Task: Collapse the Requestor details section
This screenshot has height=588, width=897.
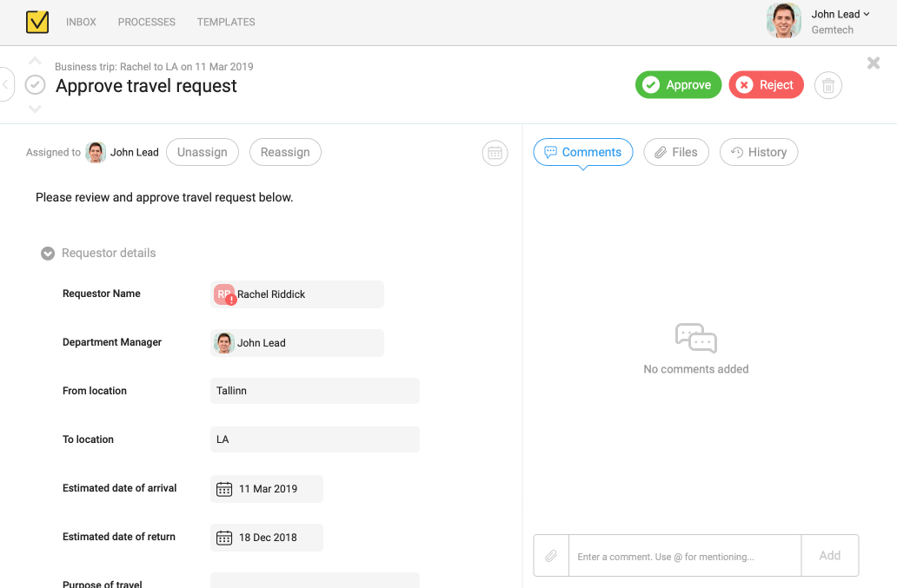Action: pos(48,254)
